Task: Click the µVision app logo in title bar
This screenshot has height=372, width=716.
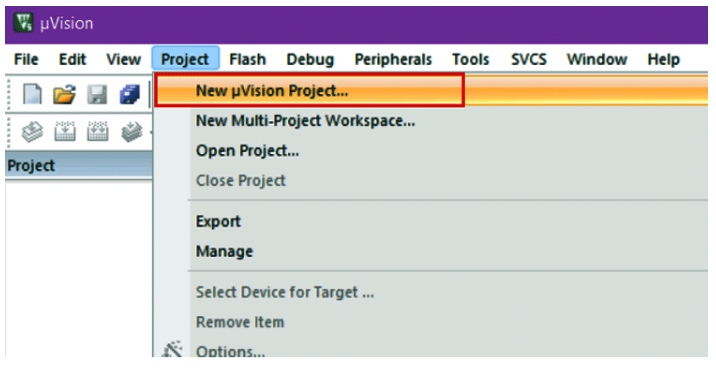Action: click(x=24, y=23)
